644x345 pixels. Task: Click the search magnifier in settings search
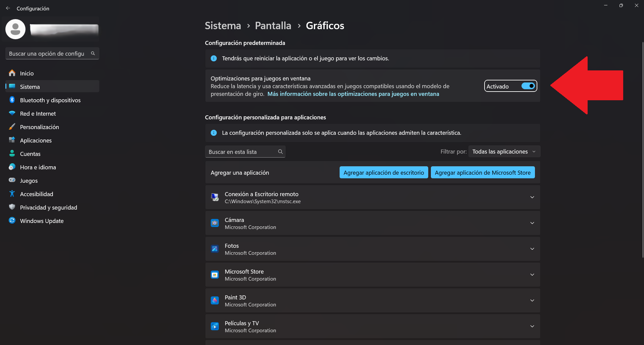pos(93,53)
